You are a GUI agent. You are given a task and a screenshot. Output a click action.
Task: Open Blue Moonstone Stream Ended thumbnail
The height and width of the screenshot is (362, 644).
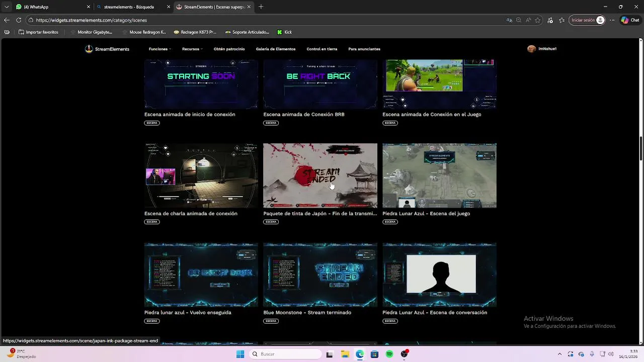click(x=320, y=275)
